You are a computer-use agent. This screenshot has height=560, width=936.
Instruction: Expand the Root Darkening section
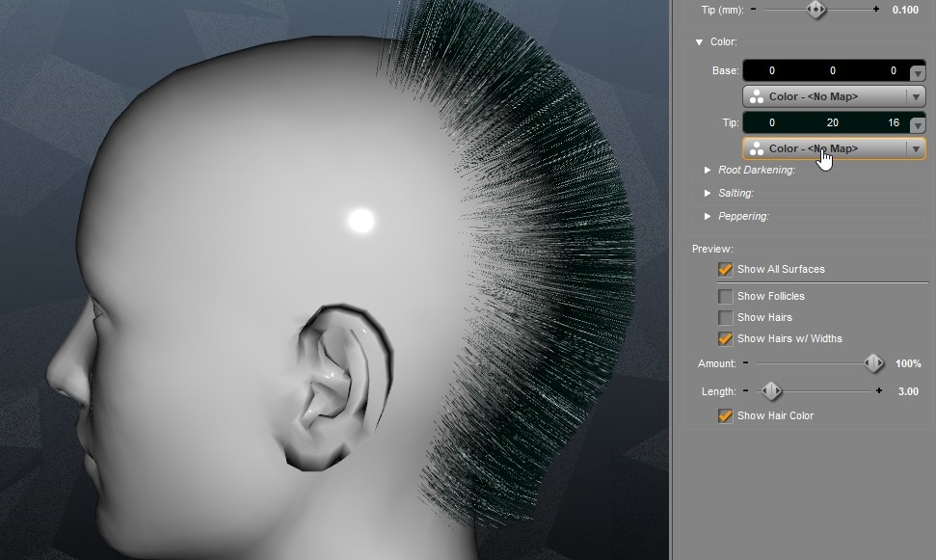708,171
